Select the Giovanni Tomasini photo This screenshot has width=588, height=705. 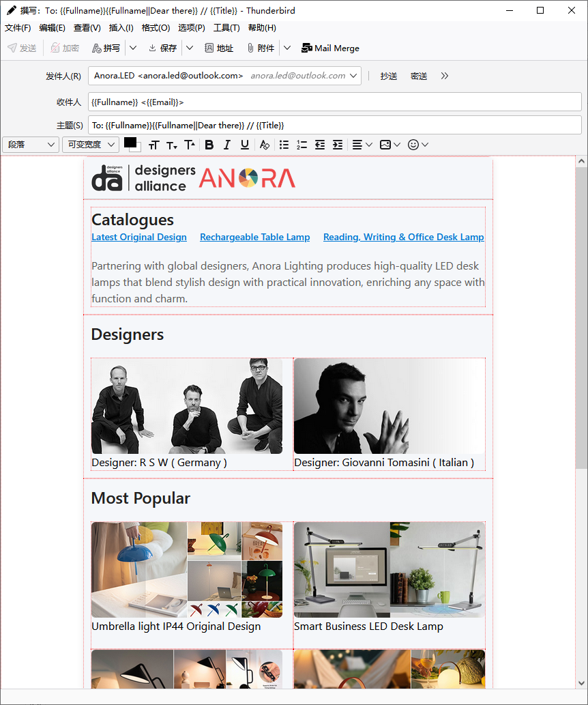389,406
